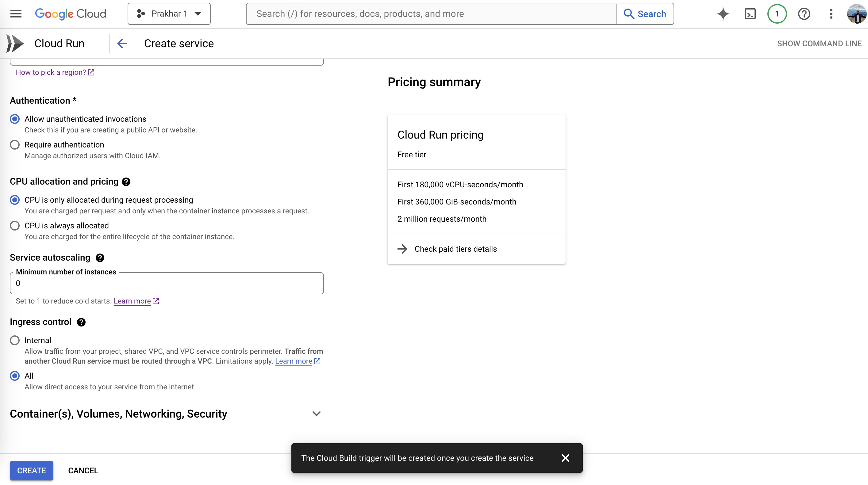
Task: Open How to pick a region link
Action: click(51, 72)
